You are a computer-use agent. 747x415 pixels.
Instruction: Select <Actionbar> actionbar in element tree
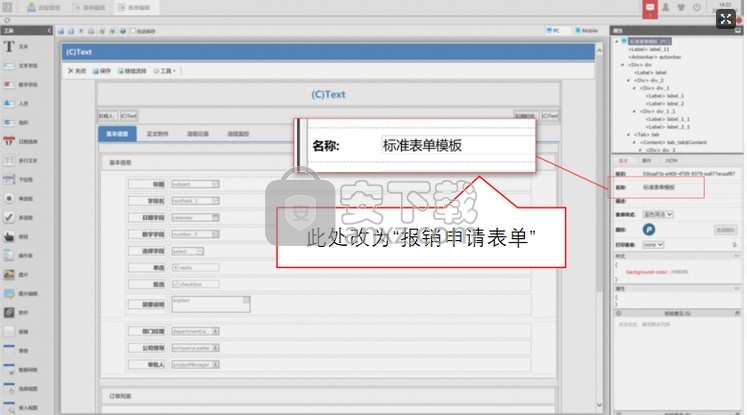(655, 57)
